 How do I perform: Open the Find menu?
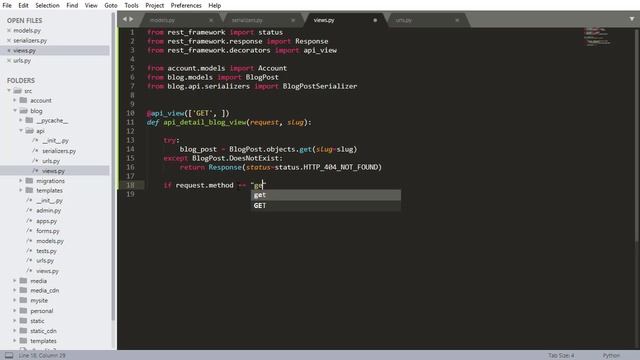[72, 5]
